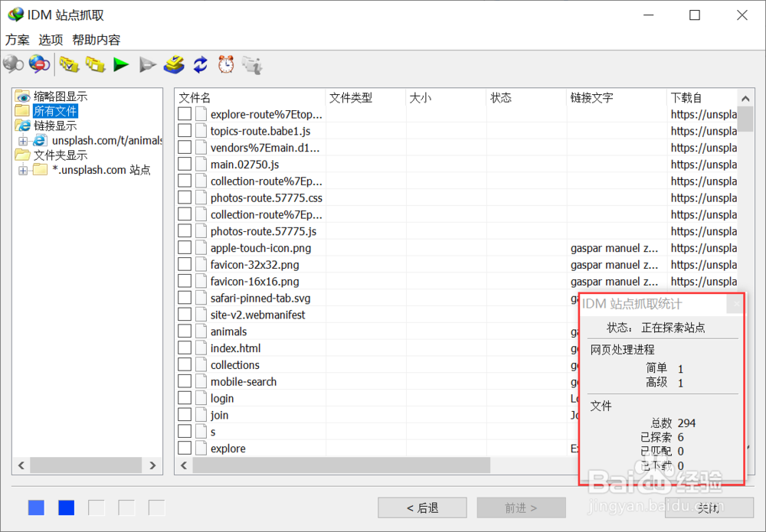Click the eye icon beside 缩略图显示

[22, 96]
